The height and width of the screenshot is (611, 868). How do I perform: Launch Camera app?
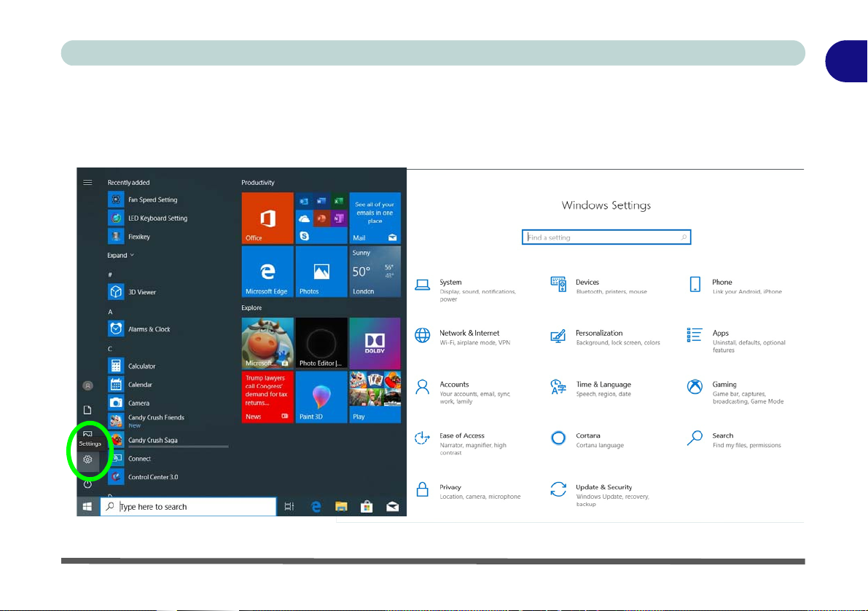[x=129, y=403]
